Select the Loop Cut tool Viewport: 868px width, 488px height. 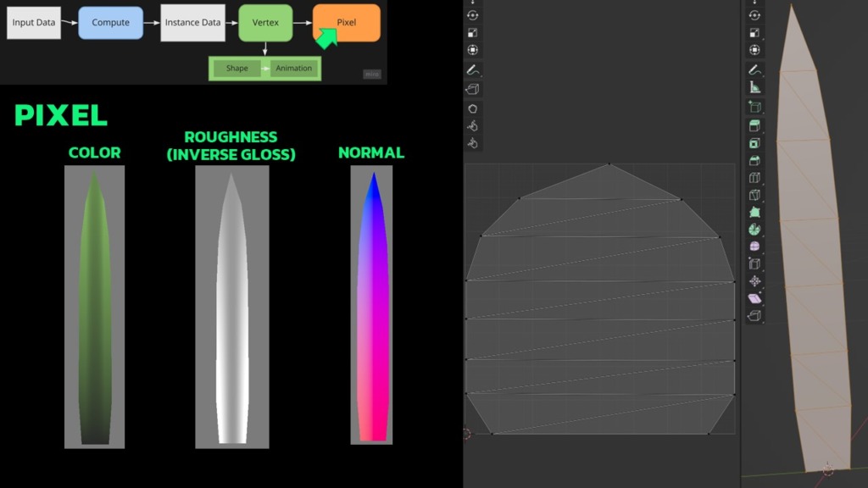754,178
